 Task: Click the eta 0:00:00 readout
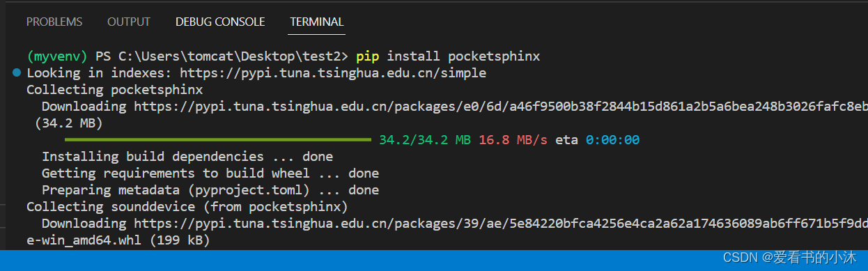pyautogui.click(x=598, y=140)
